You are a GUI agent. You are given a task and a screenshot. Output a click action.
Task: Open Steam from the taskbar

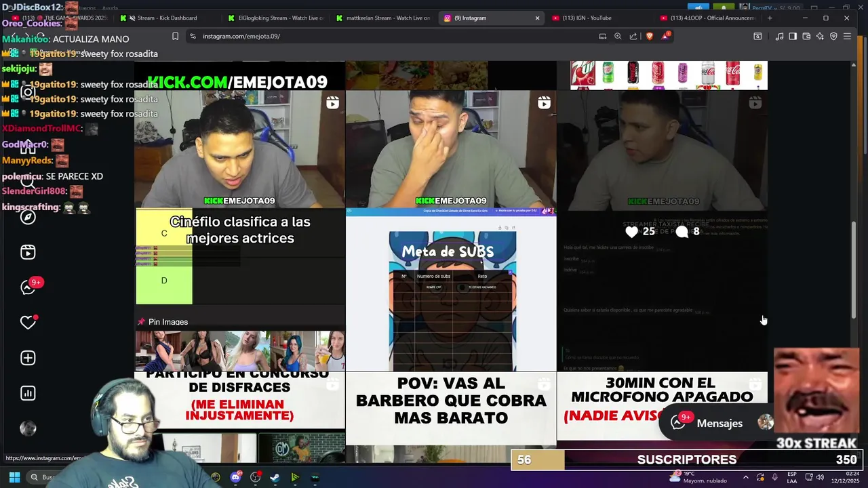pyautogui.click(x=275, y=477)
